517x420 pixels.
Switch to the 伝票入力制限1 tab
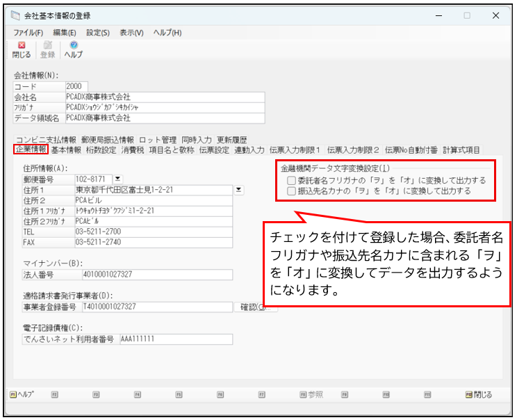(x=295, y=150)
